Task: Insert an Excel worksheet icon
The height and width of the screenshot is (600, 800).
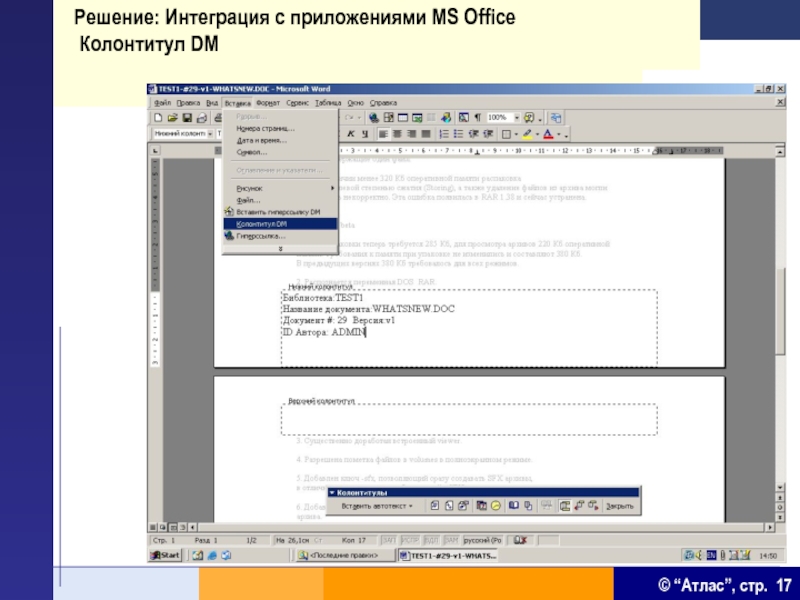Action: point(417,118)
